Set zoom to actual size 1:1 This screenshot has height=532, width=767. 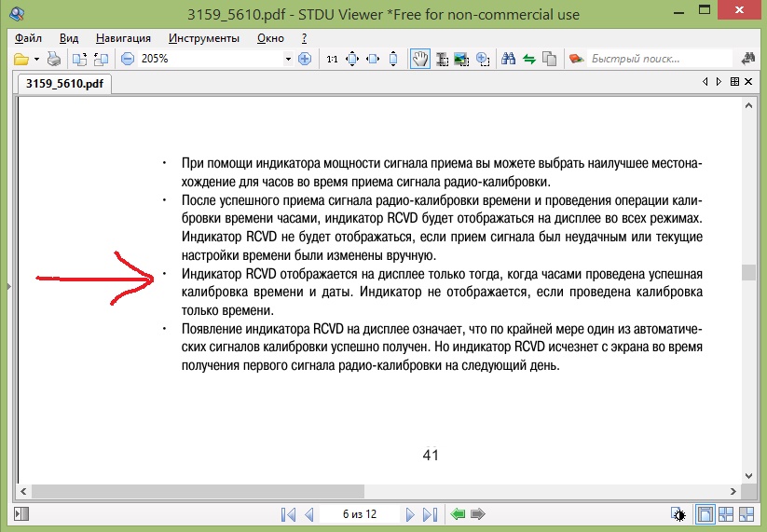tap(332, 59)
